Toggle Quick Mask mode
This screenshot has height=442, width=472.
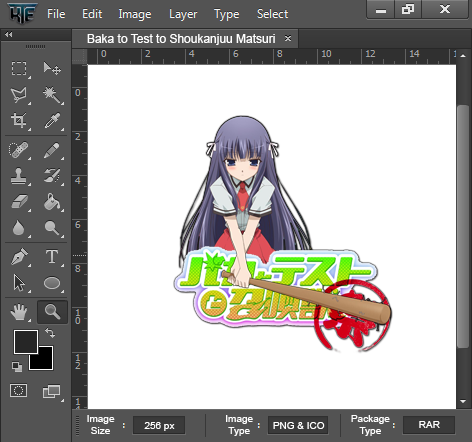[19, 390]
